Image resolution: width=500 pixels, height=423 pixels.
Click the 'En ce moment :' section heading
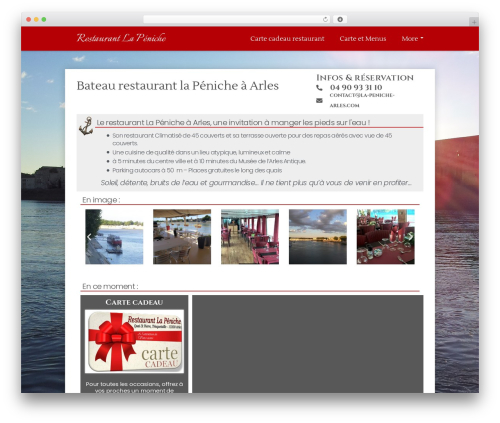(x=110, y=286)
